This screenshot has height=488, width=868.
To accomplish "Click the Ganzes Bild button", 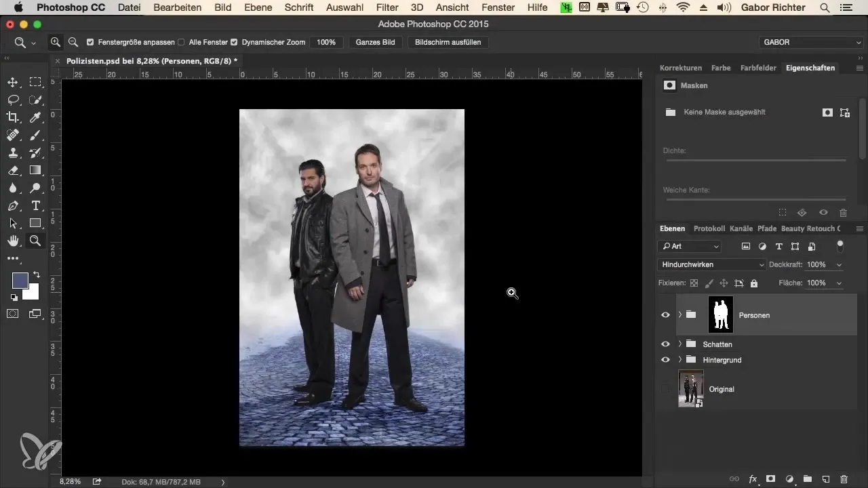I will (x=375, y=42).
